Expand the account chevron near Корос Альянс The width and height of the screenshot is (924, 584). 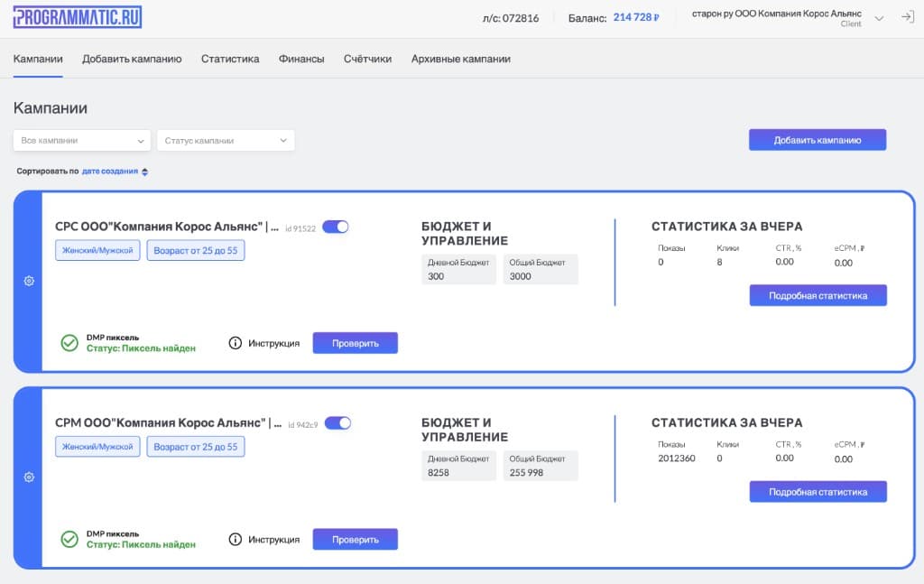(x=879, y=18)
